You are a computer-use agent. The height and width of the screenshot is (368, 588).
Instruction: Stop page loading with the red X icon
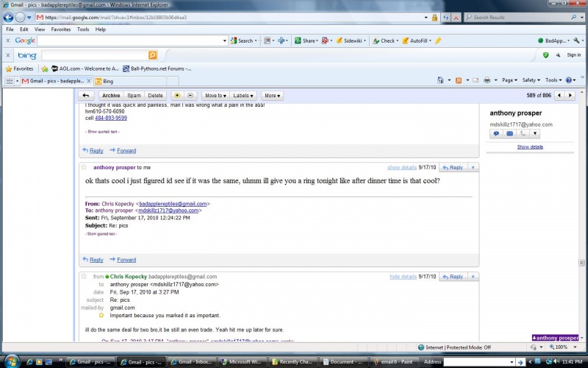coord(456,17)
